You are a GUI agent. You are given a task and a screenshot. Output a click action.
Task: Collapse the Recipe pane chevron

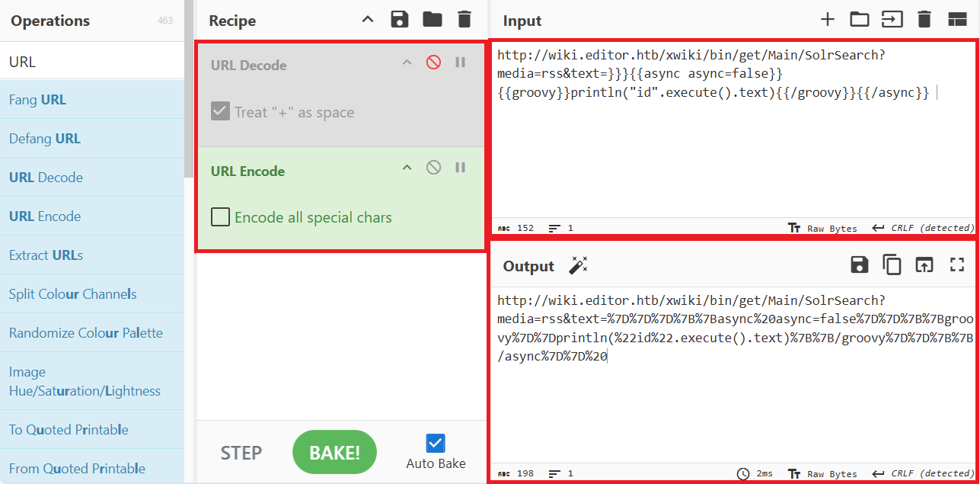(368, 20)
